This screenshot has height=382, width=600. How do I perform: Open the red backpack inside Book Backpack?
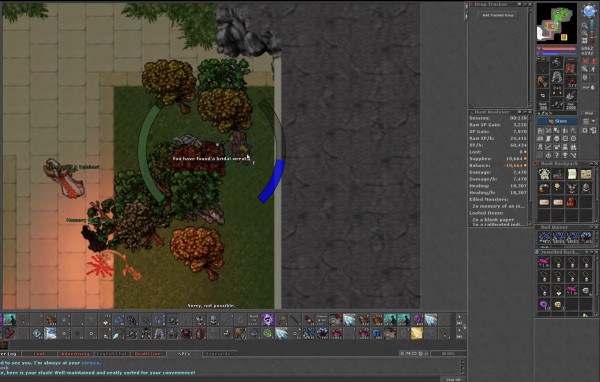pos(572,202)
